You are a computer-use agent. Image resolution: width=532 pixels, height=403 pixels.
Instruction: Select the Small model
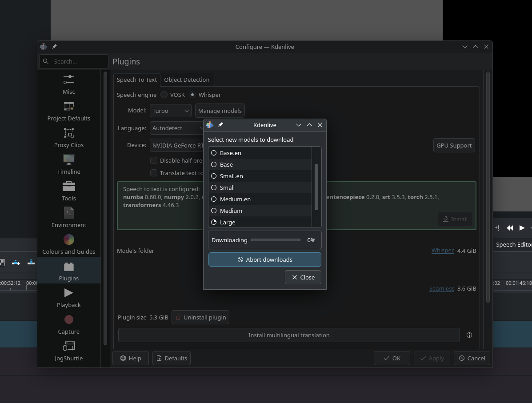(x=260, y=188)
